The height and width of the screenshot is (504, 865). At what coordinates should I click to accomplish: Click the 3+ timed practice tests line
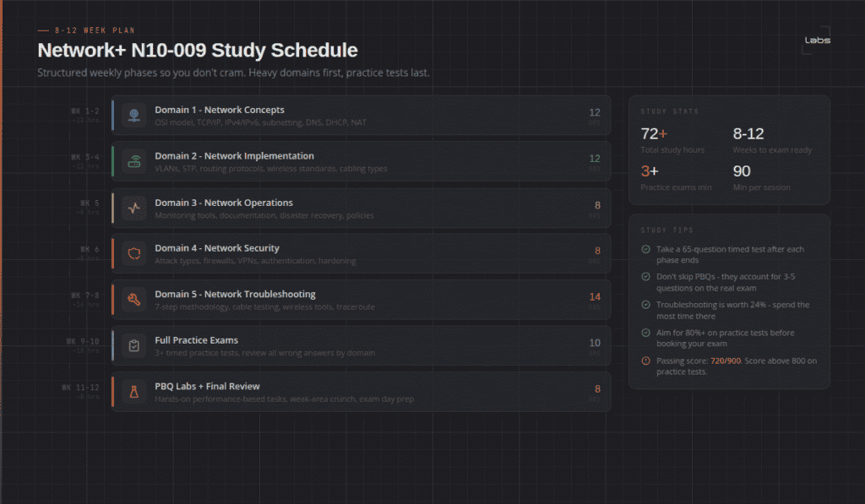(x=264, y=353)
